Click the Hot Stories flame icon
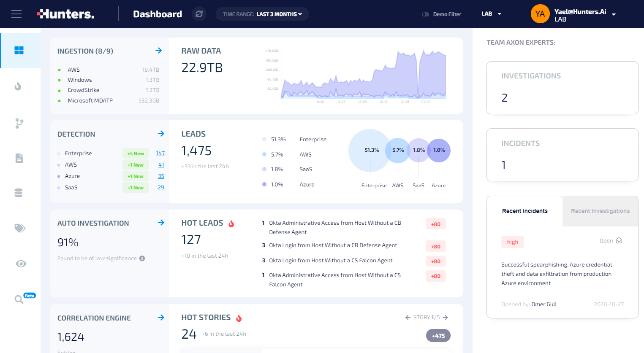Screen dimensions: 644x353 (x=239, y=318)
